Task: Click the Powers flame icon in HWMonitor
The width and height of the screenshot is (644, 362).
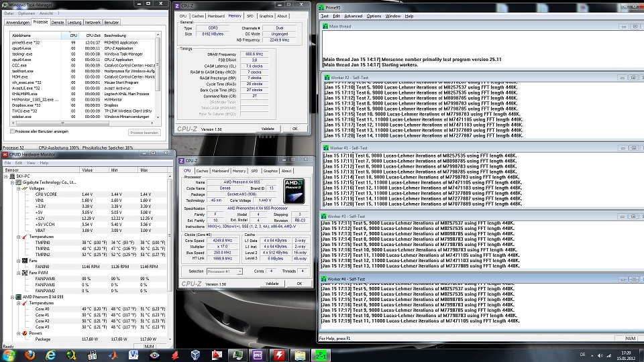Action: pos(25,333)
